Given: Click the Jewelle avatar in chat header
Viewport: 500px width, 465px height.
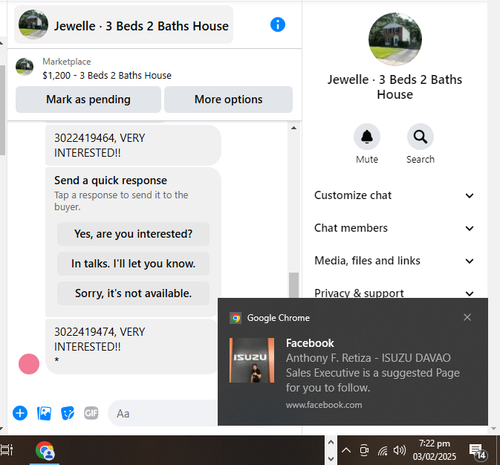Looking at the screenshot, I should point(33,24).
